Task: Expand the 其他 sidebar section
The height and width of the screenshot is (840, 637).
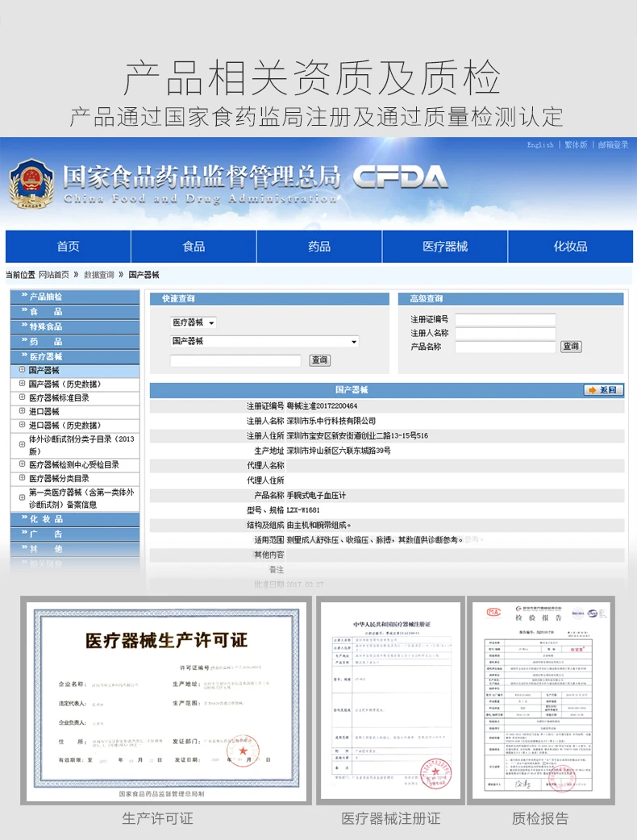Action: (75, 549)
